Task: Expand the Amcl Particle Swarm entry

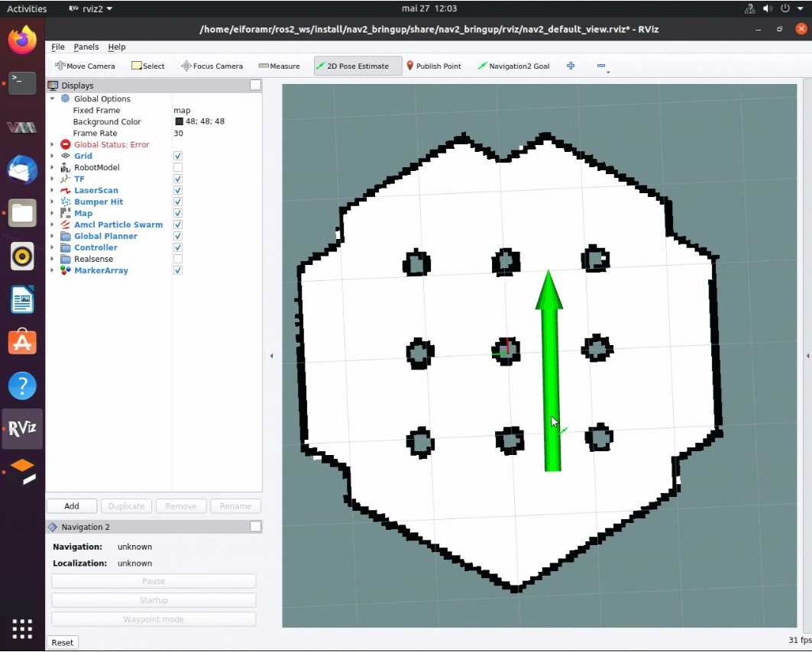Action: (52, 224)
